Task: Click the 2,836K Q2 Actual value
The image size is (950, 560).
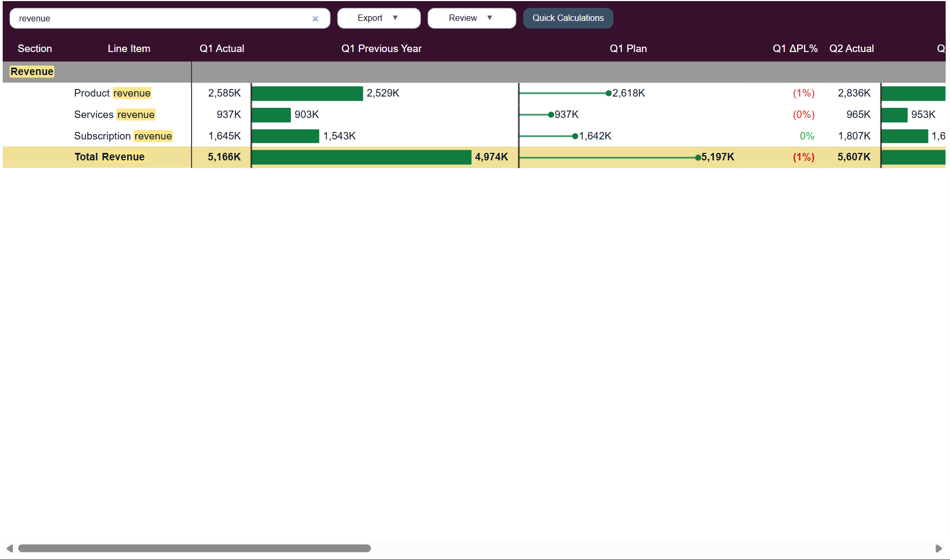Action: pyautogui.click(x=854, y=93)
